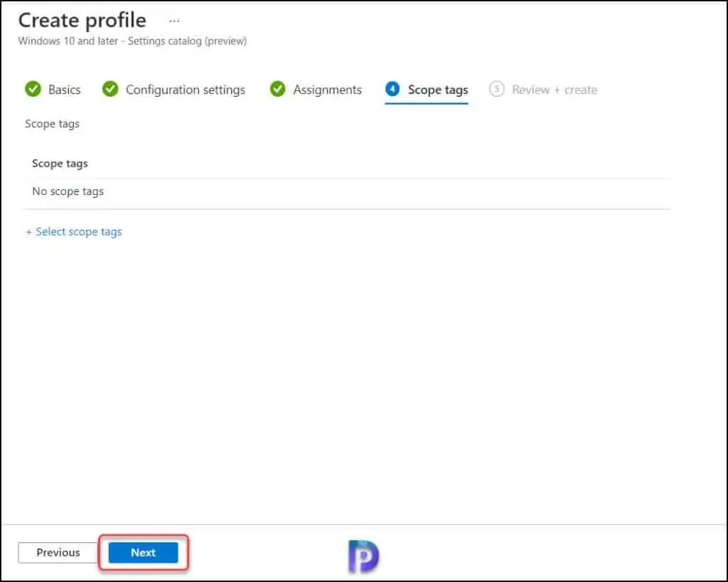Open the Configuration settings tab
This screenshot has width=728, height=582.
(185, 89)
